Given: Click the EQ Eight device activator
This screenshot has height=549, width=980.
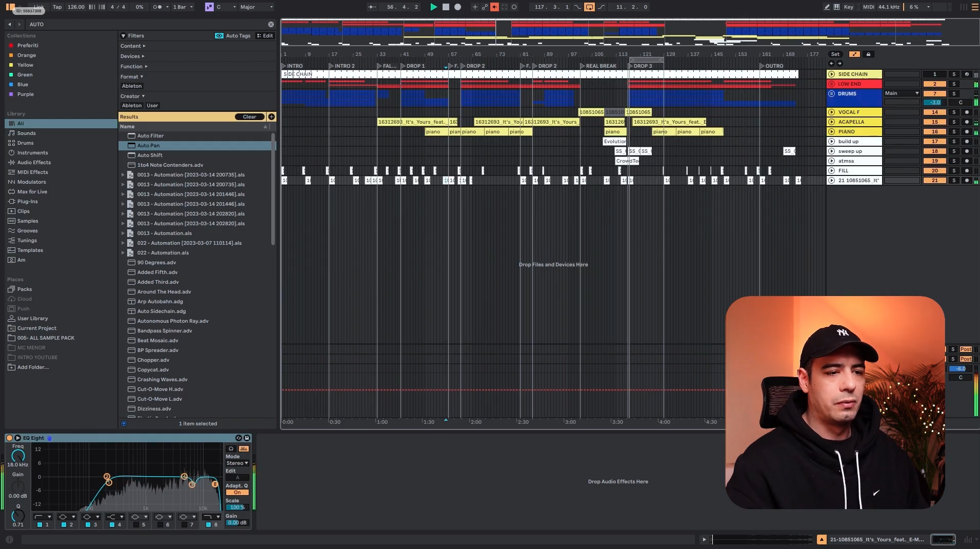Looking at the screenshot, I should coord(9,438).
